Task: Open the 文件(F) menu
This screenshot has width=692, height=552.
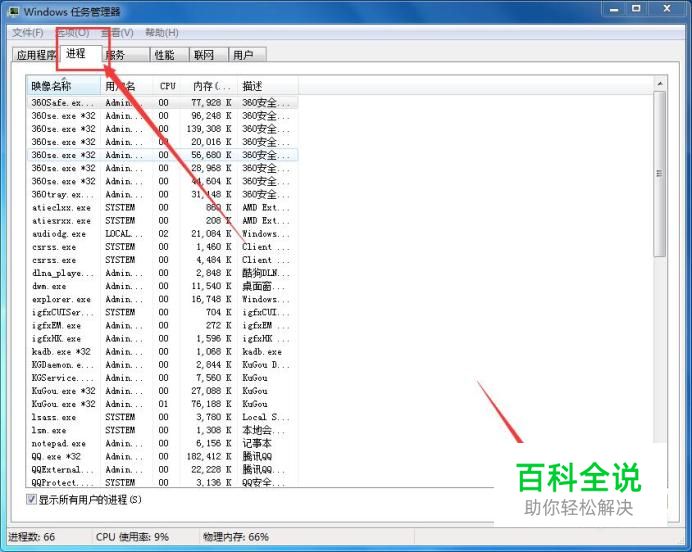Action: click(x=27, y=33)
